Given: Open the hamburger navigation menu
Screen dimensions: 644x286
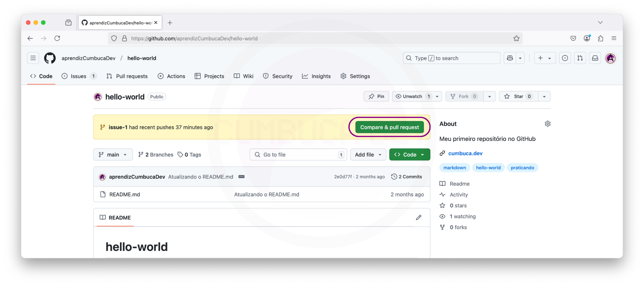Looking at the screenshot, I should click(x=33, y=58).
